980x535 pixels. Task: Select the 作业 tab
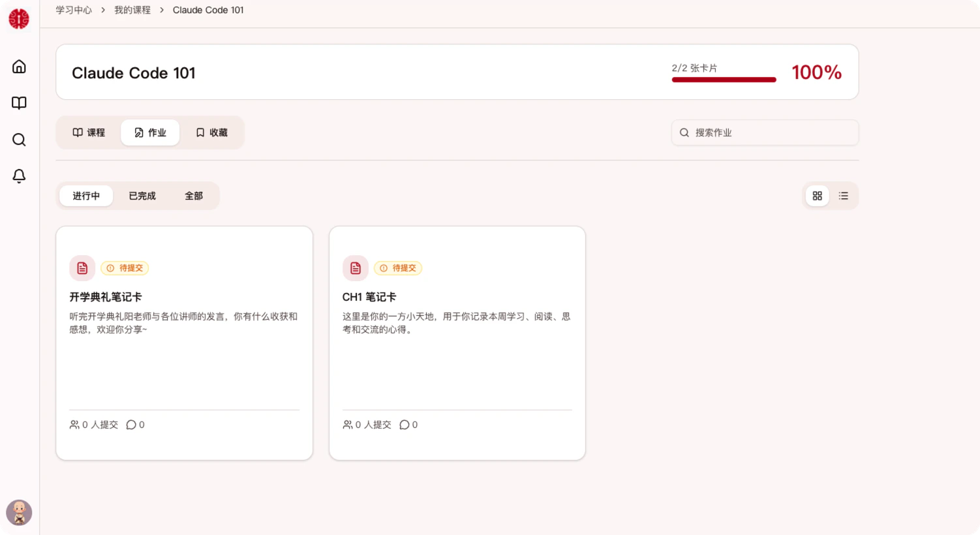[150, 132]
